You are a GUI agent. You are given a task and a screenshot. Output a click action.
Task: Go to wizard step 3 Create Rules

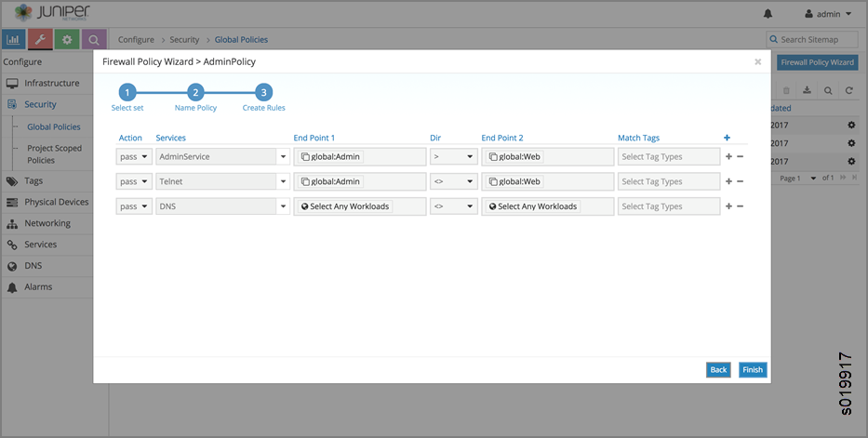263,92
